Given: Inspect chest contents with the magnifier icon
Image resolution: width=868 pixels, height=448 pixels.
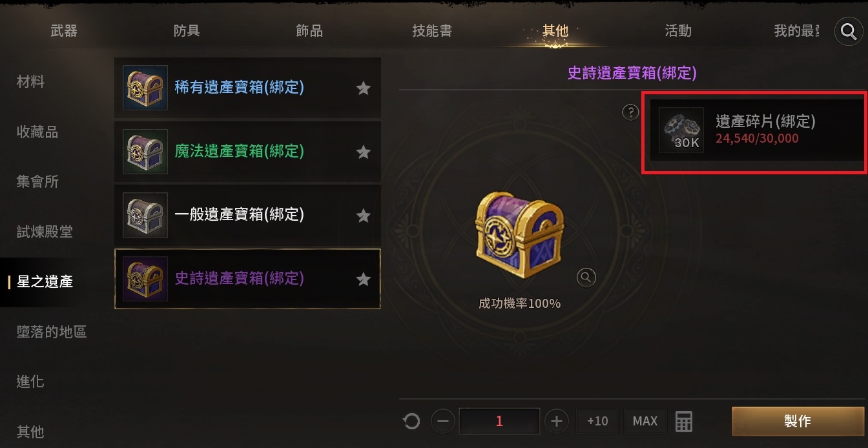Looking at the screenshot, I should tap(586, 278).
